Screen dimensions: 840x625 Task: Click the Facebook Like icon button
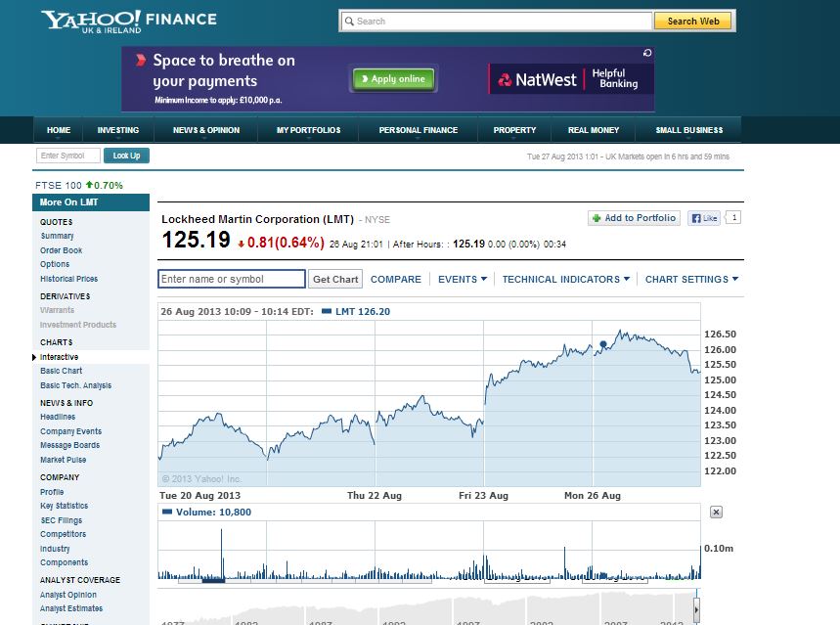point(704,218)
